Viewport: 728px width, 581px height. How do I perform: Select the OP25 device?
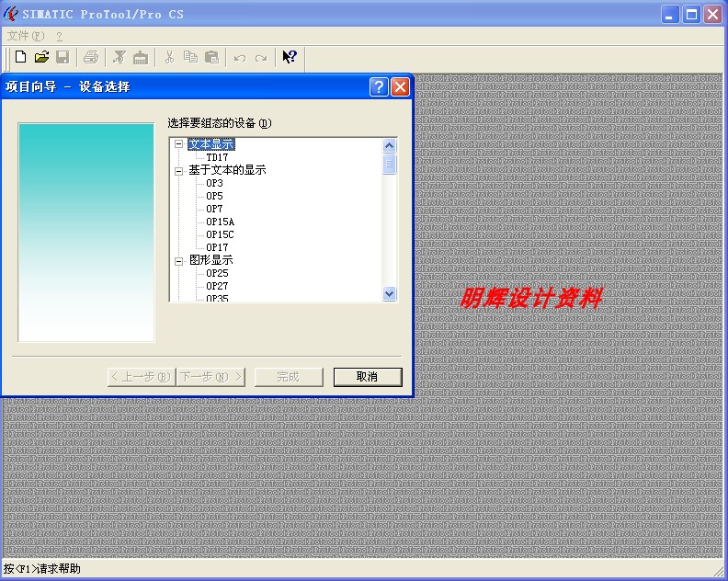[x=217, y=273]
